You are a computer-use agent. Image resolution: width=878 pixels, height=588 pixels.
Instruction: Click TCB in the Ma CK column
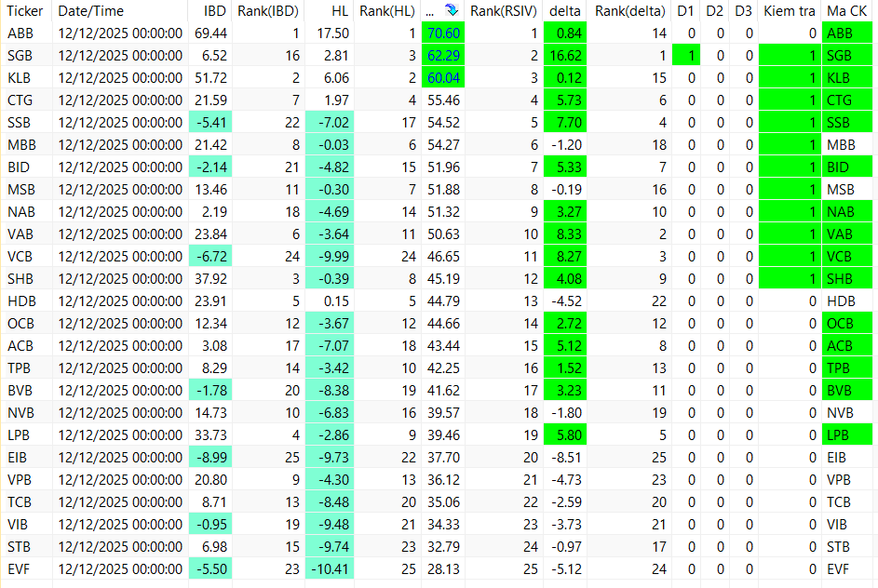pos(839,501)
